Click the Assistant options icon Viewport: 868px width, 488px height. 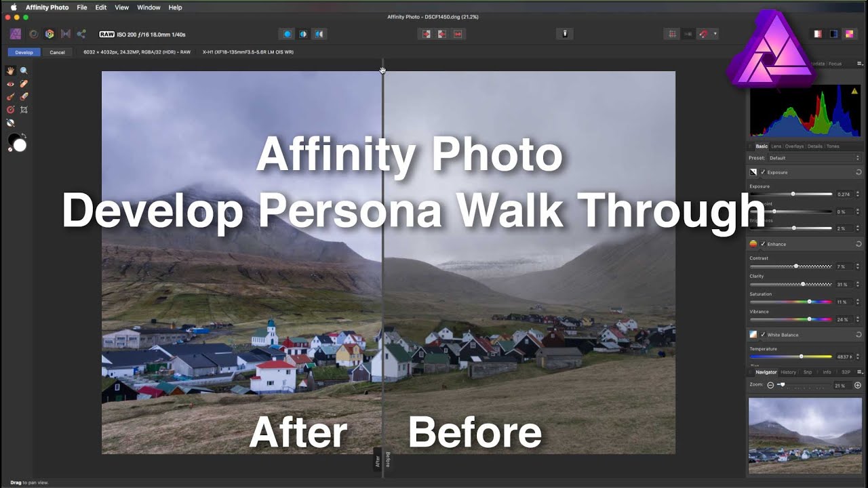(565, 34)
